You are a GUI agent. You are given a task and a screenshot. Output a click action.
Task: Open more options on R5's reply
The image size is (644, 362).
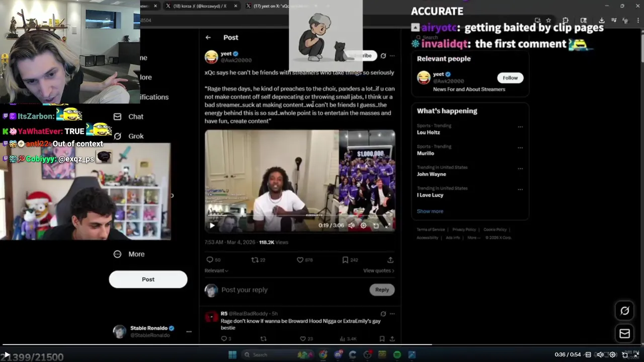[392, 314]
